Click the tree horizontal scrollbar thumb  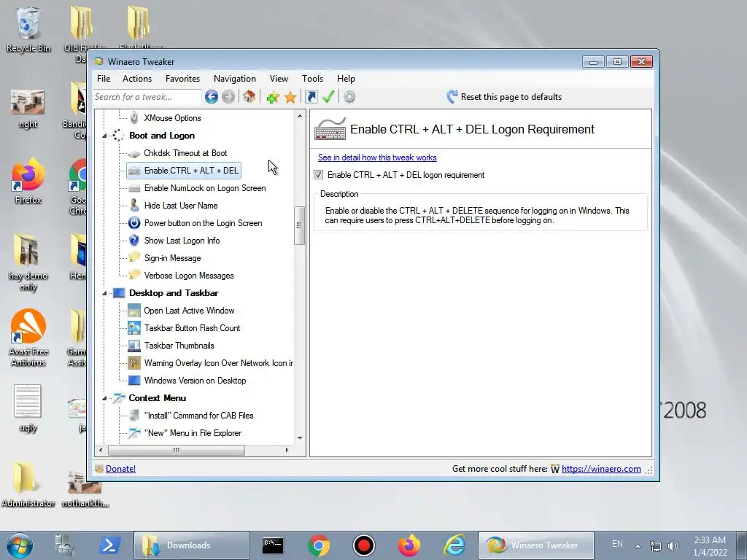tap(177, 450)
